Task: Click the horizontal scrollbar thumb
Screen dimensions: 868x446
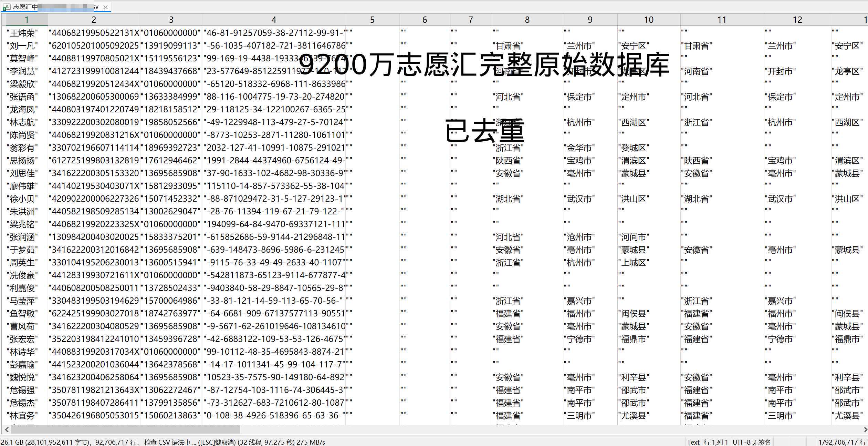Action: pos(125,429)
